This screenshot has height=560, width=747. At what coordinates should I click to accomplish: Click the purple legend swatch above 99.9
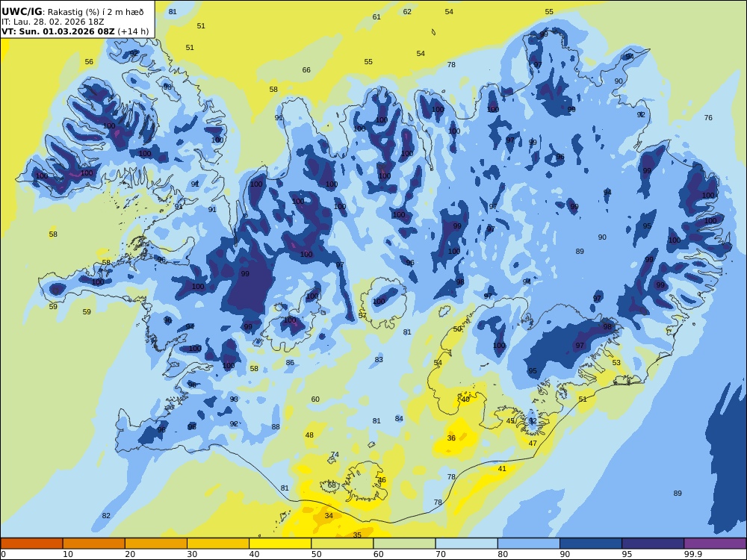715,544
